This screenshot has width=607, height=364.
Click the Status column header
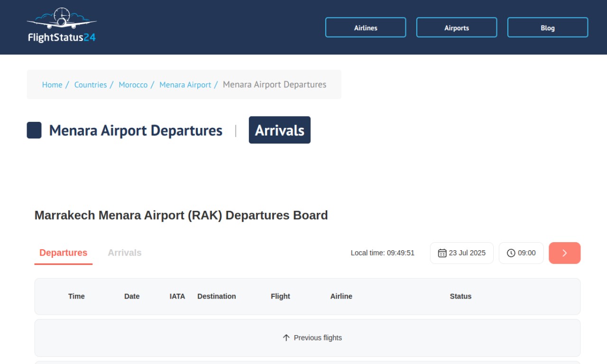pyautogui.click(x=460, y=296)
